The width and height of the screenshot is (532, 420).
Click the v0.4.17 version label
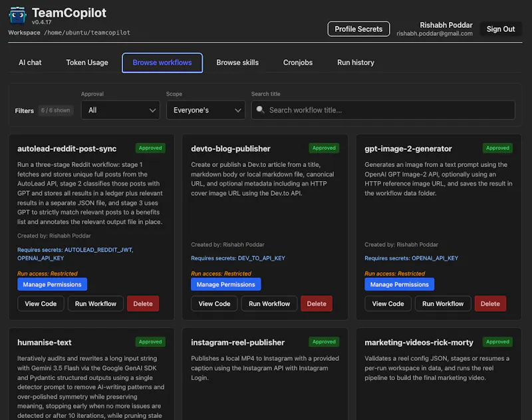42,22
